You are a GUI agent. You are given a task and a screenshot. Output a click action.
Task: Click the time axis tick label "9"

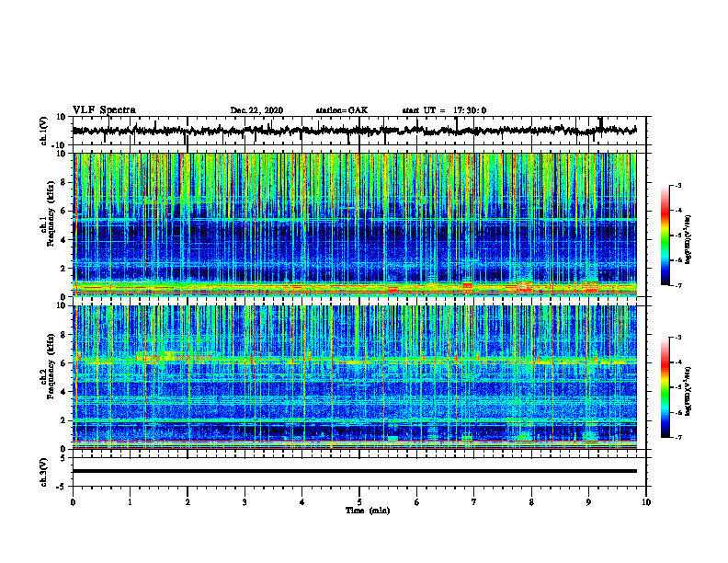click(588, 502)
